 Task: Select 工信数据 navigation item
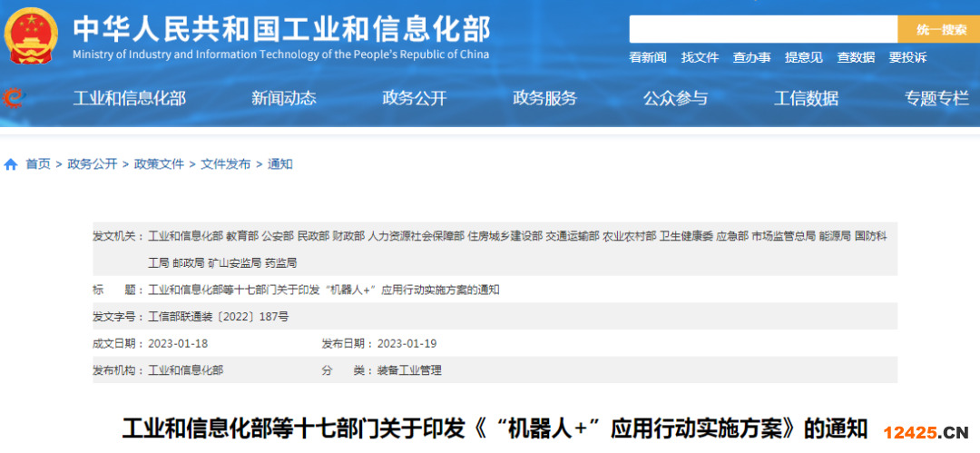pyautogui.click(x=807, y=98)
